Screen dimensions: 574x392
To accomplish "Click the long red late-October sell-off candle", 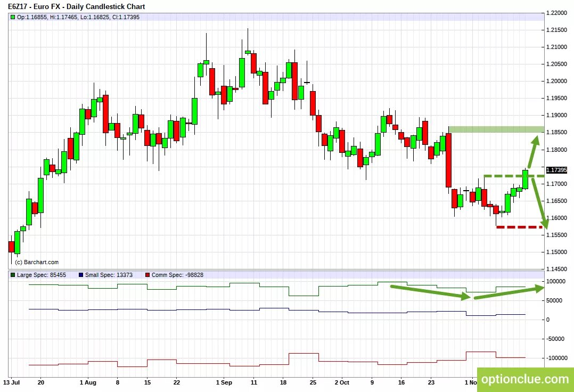I will (448, 160).
